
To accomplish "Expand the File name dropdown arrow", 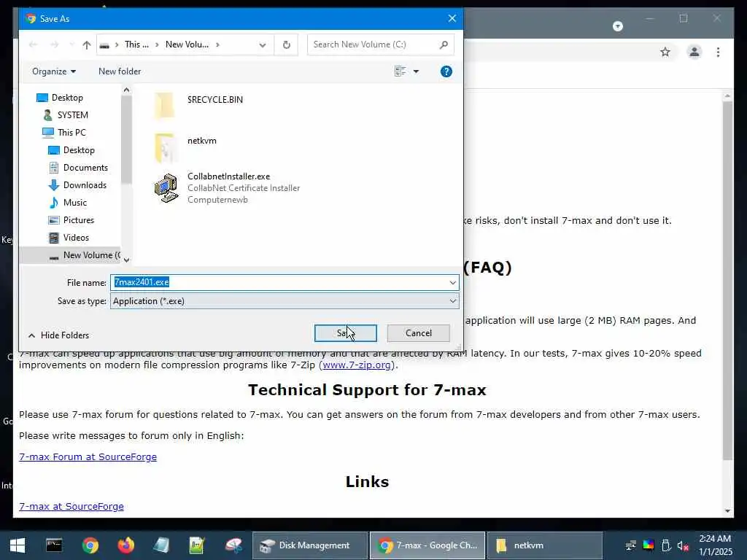I will coord(452,282).
